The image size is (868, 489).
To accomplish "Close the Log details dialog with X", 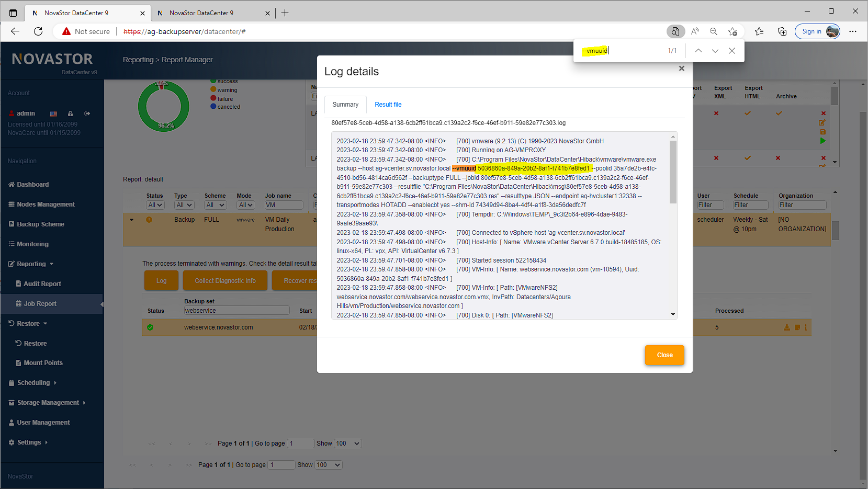I will (681, 69).
